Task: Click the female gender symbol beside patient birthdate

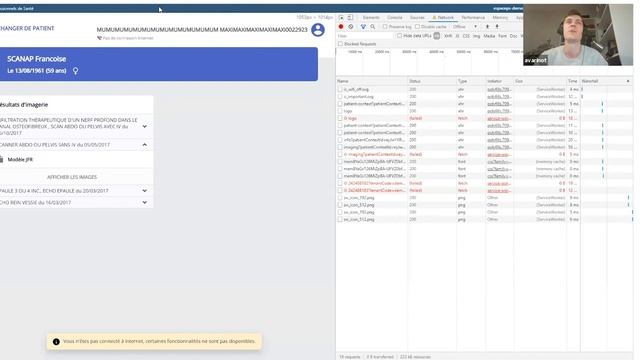Action: [76, 71]
